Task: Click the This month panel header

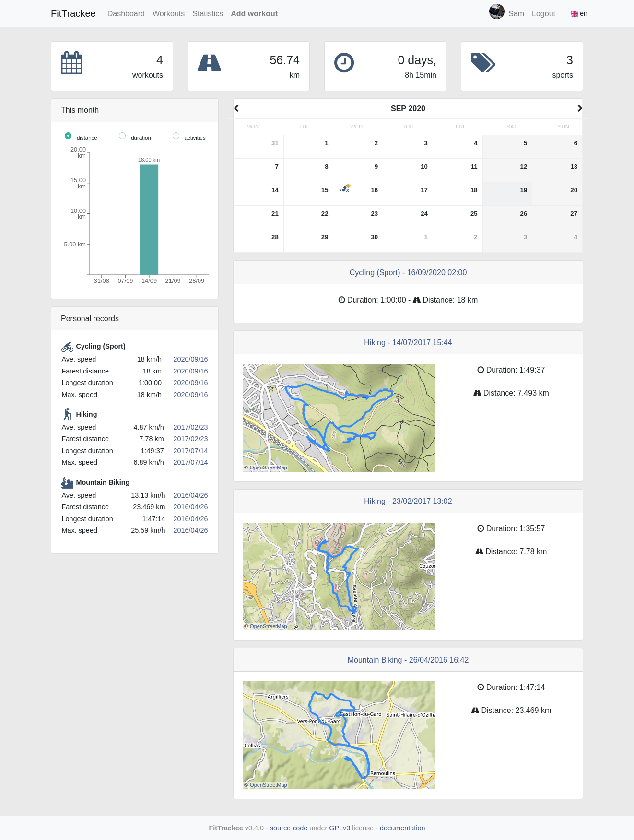Action: tap(135, 110)
